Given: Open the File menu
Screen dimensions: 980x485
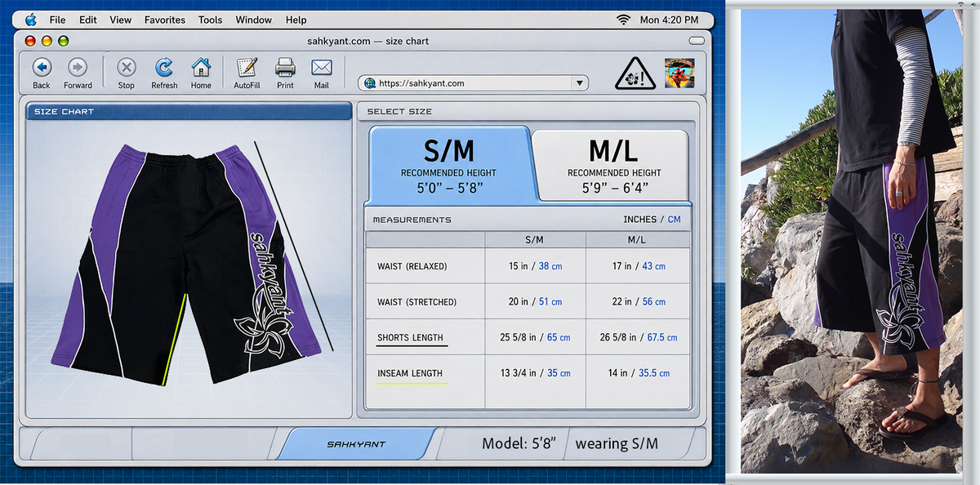Looking at the screenshot, I should click(x=57, y=20).
